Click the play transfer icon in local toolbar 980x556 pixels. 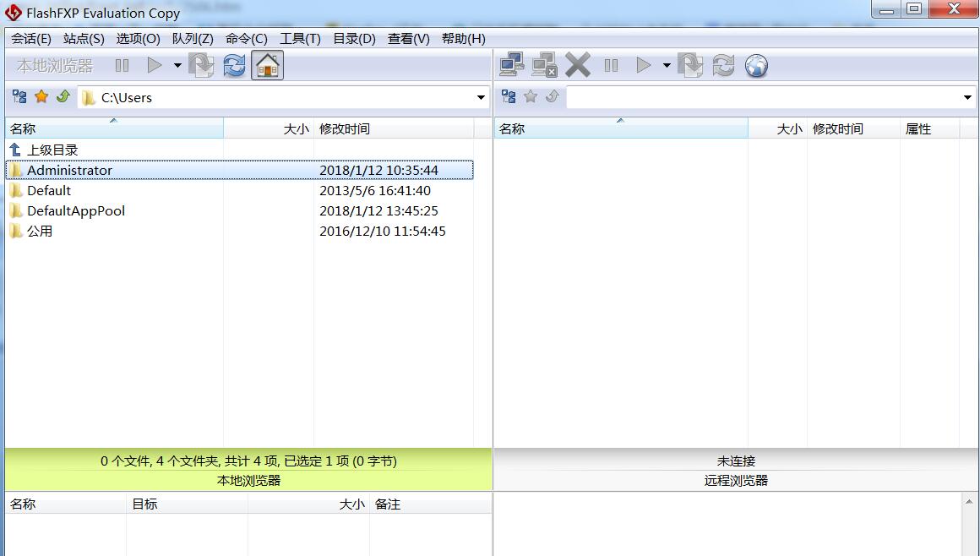pyautogui.click(x=155, y=65)
